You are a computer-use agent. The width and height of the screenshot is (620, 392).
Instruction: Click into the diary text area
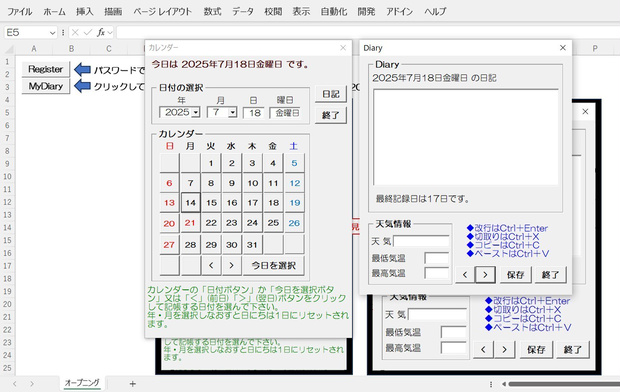pos(466,137)
